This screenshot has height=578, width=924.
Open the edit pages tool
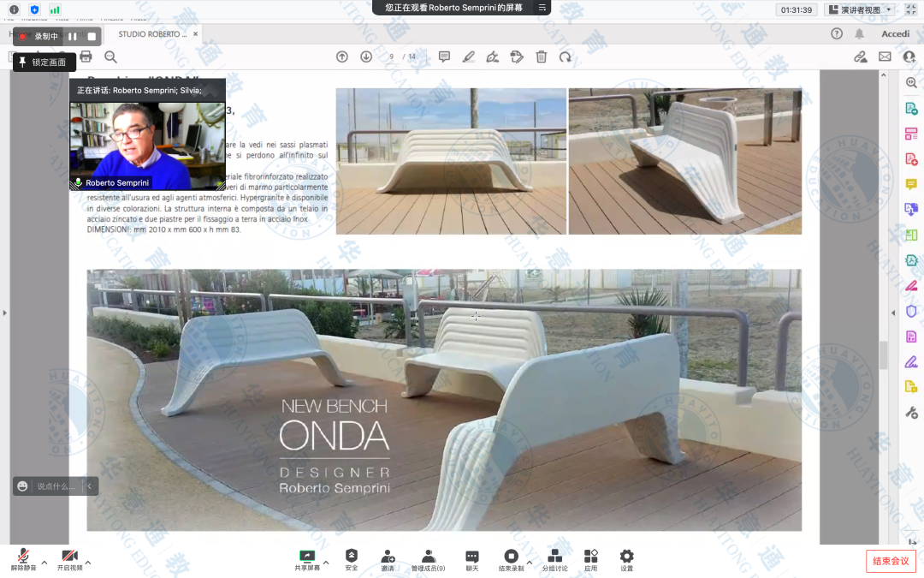pos(517,57)
